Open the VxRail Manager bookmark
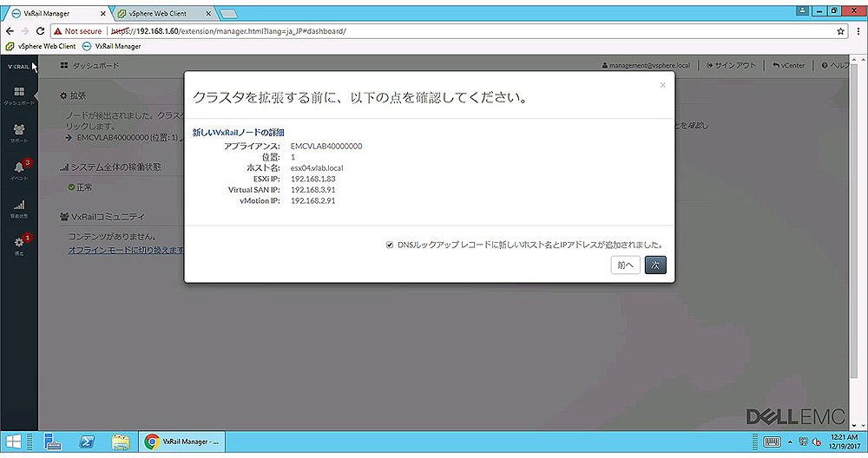The width and height of the screenshot is (868, 458). coord(112,47)
